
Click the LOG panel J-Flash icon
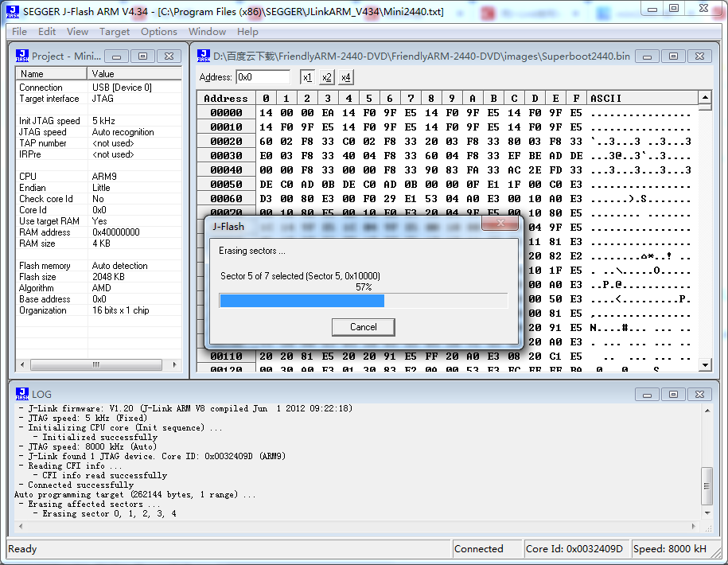pyautogui.click(x=21, y=394)
